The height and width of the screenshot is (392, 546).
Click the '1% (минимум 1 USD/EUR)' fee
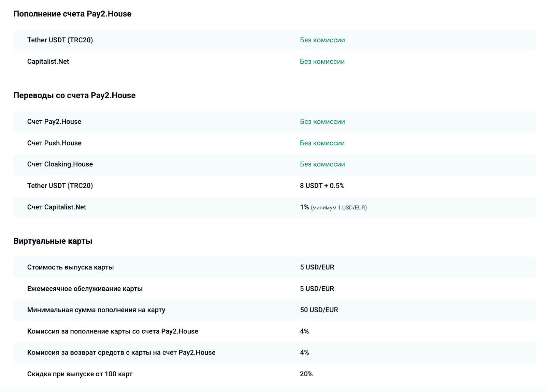[333, 207]
